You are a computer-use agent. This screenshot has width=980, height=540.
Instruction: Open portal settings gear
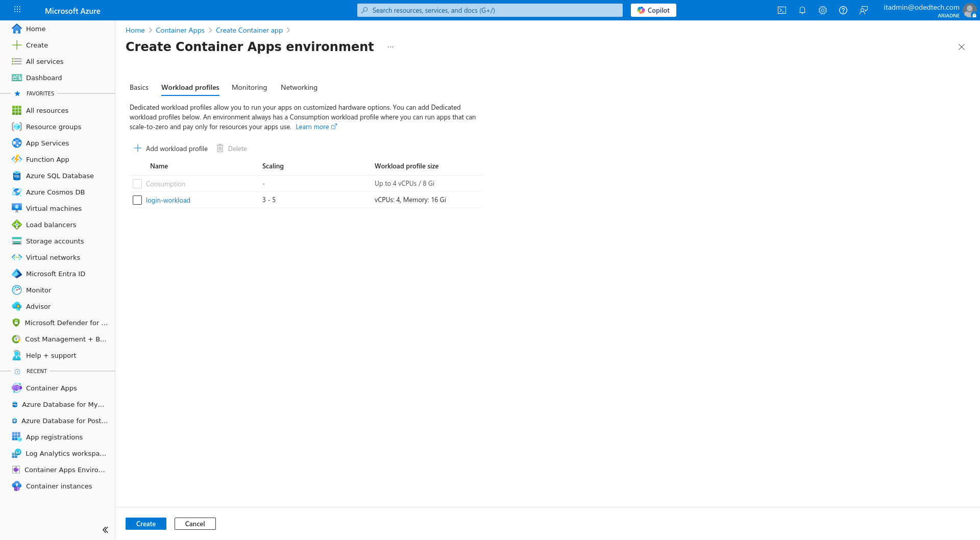(823, 10)
